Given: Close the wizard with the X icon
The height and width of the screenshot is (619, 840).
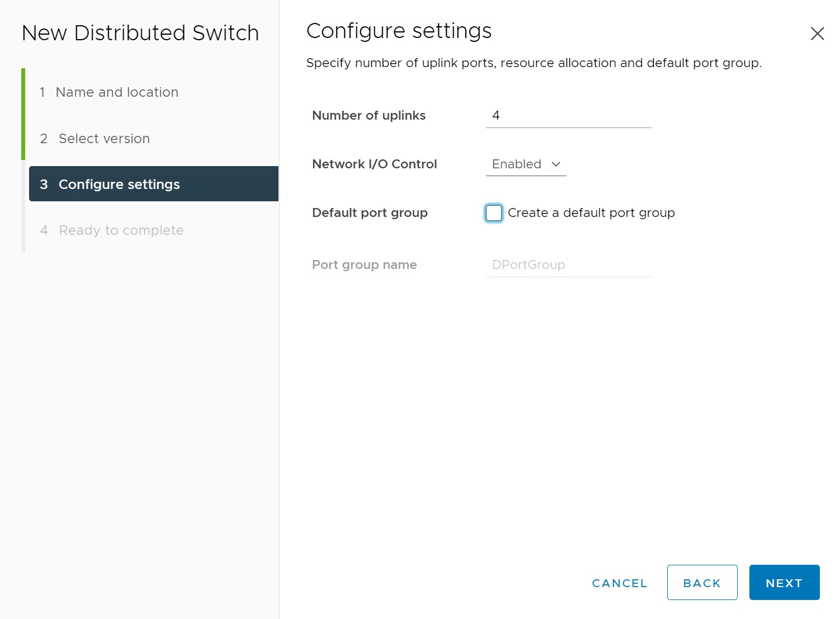Looking at the screenshot, I should pos(817,34).
